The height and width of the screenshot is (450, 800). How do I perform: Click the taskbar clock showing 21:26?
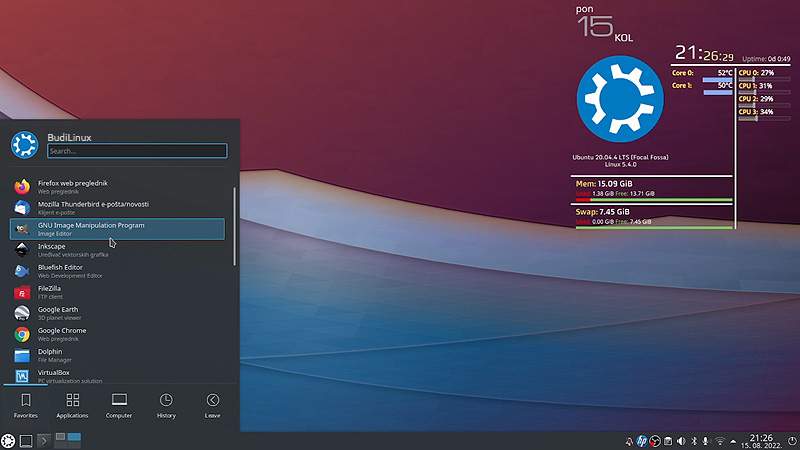761,441
